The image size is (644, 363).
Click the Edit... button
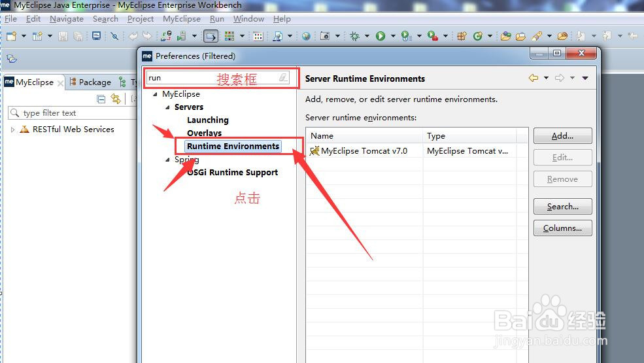pos(563,158)
